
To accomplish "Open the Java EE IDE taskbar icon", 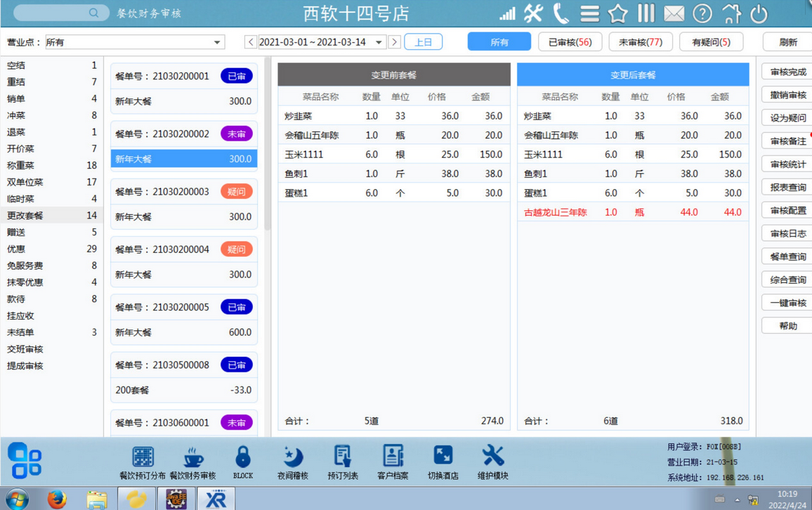I will pyautogui.click(x=176, y=499).
